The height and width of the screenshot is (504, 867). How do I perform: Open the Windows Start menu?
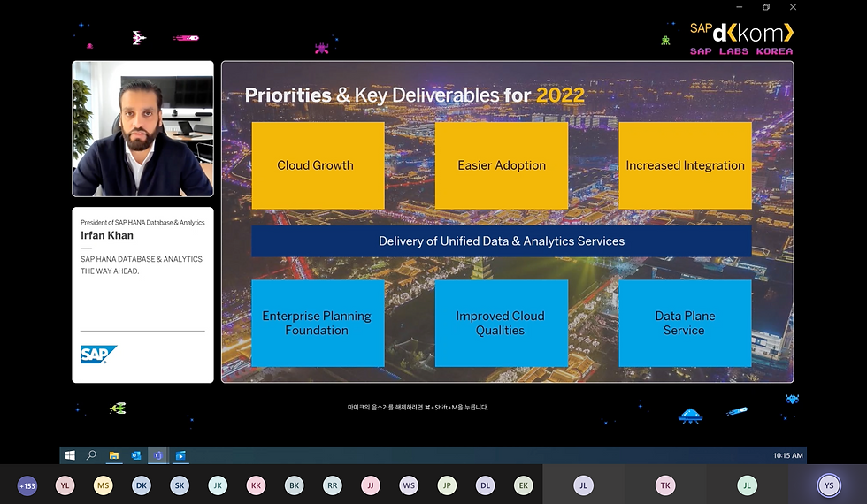tap(70, 455)
